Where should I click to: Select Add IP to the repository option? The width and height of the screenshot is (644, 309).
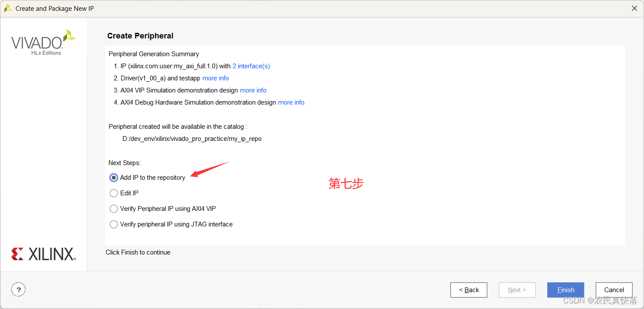pyautogui.click(x=114, y=178)
